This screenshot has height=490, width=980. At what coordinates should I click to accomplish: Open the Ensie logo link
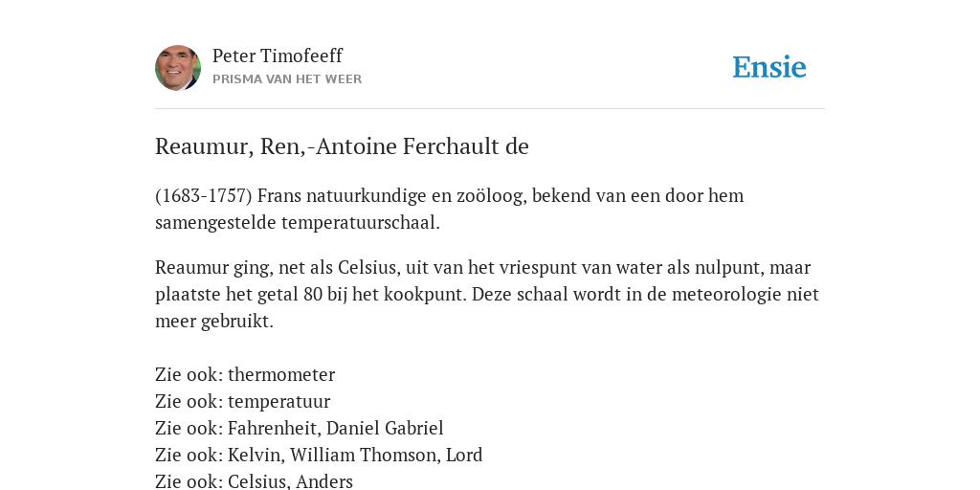click(x=769, y=67)
